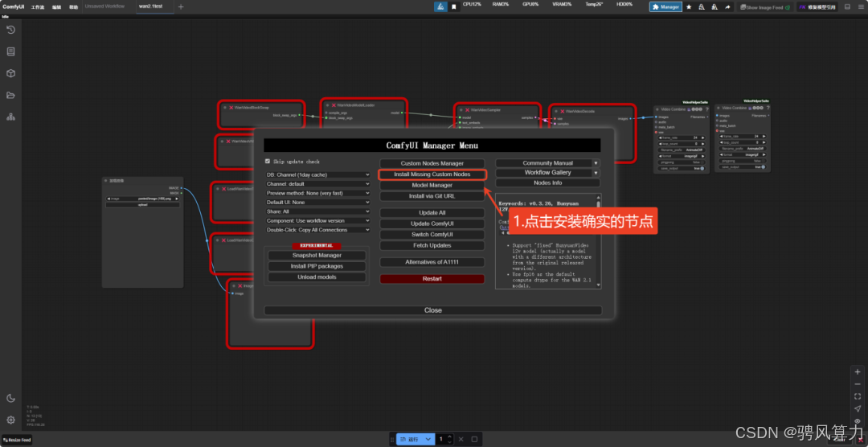Fit the view with the canvas frame icon
Viewport: 868px width, 447px height.
pyautogui.click(x=858, y=396)
